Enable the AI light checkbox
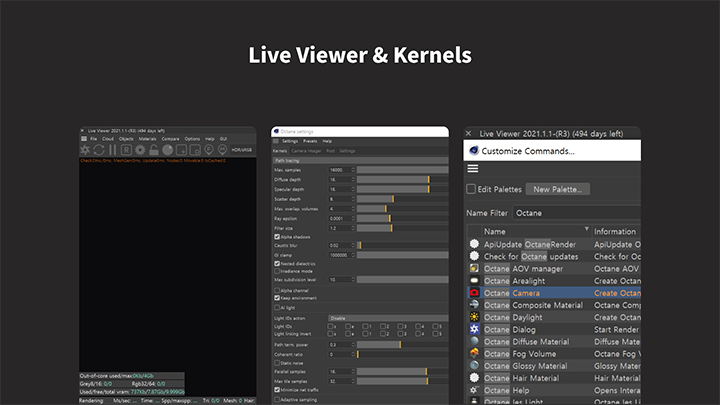 click(x=277, y=308)
